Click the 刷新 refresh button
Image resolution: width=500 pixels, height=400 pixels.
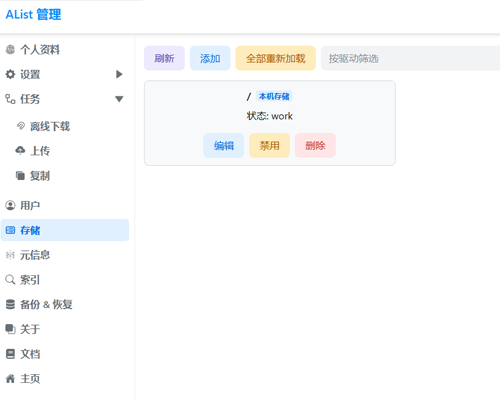tap(164, 58)
